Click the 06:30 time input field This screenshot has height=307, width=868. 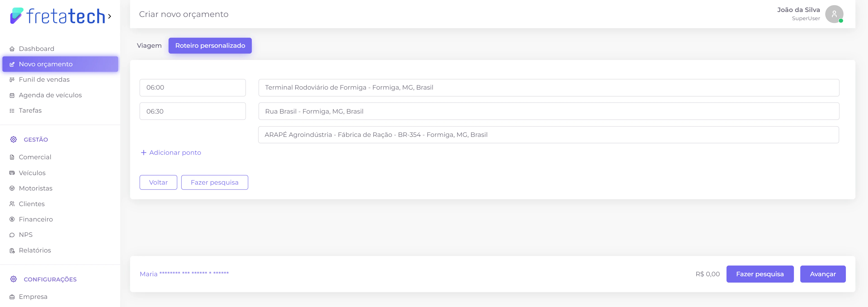pos(192,111)
